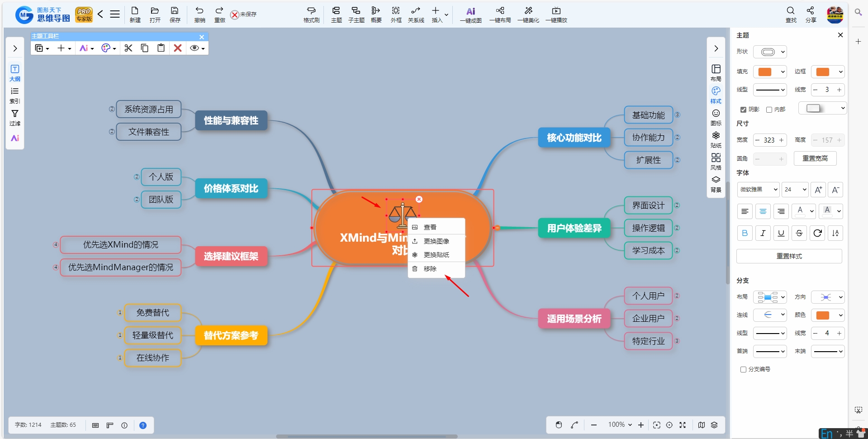Collapse children of 核心功能对比 > 基础功能
This screenshot has width=868, height=439.
tap(677, 115)
